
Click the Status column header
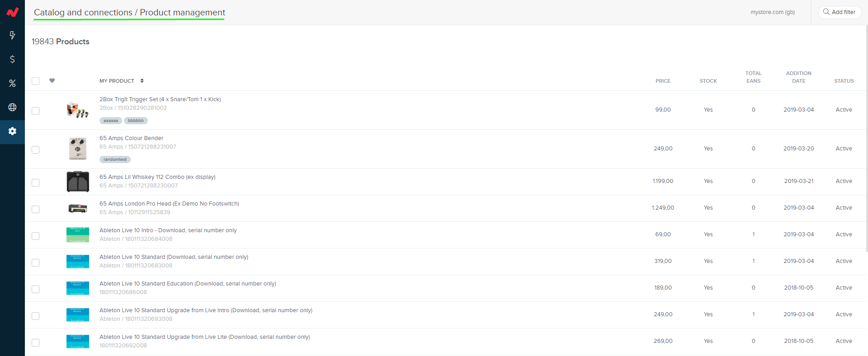pos(844,81)
